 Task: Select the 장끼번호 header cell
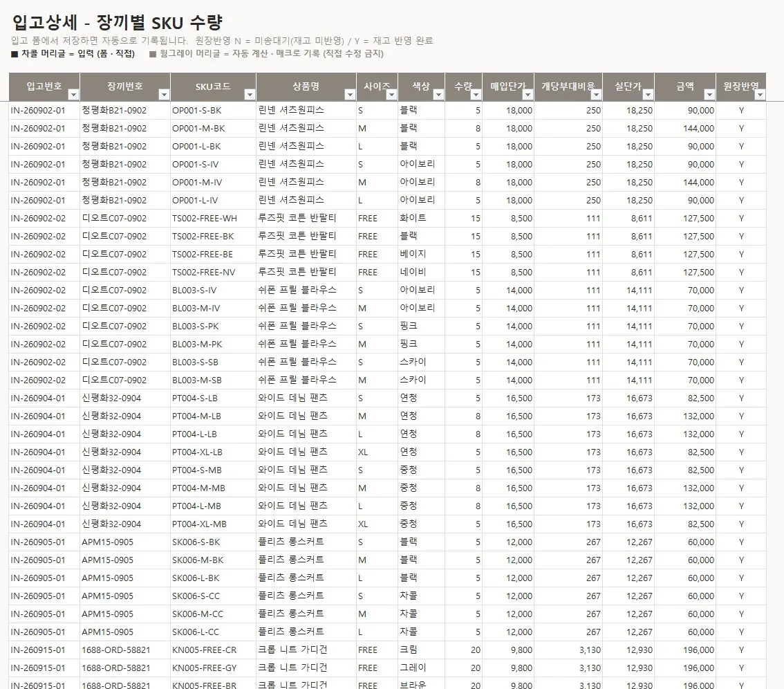125,86
